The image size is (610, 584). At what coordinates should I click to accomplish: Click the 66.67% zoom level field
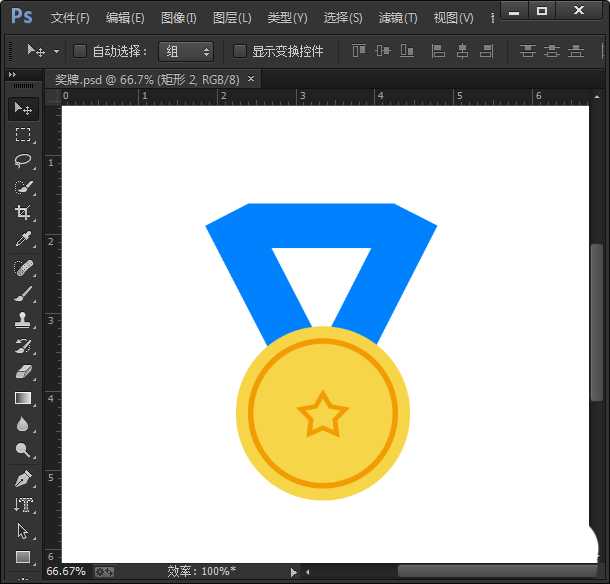point(66,572)
